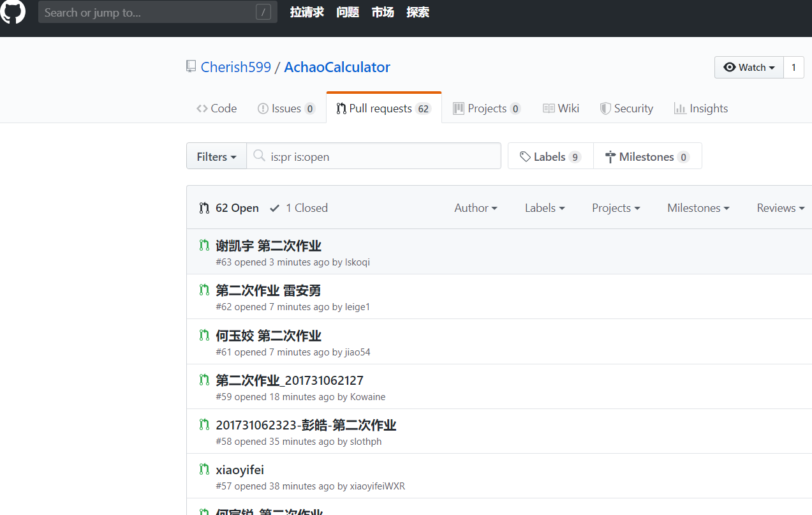
Task: Click the Milestones 0 button
Action: point(647,156)
